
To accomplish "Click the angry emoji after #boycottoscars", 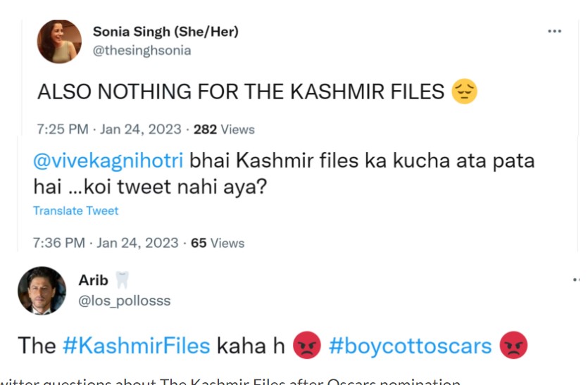I will coord(515,346).
